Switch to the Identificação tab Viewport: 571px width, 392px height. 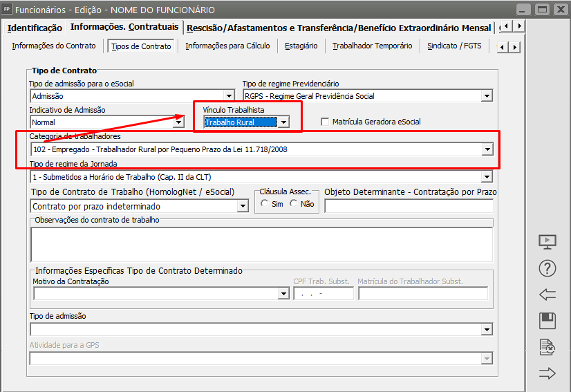35,28
